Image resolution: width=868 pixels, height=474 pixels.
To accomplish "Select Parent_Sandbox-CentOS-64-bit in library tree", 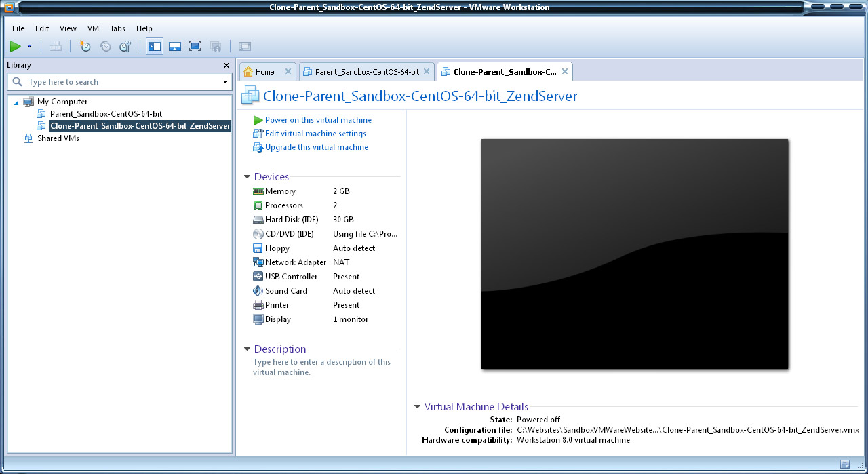I will [x=106, y=114].
